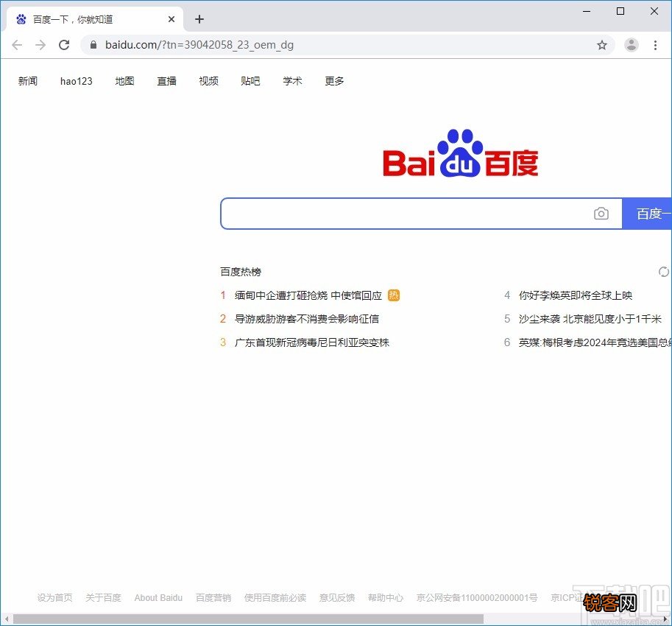Viewport: 672px width, 626px height.
Task: Open hot item 缅甸中企遭打砸抢烧
Action: [308, 295]
